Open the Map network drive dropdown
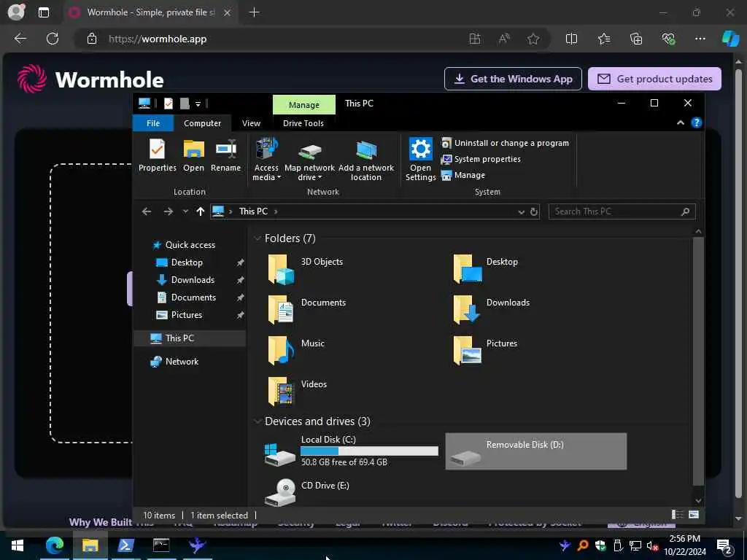 309,160
